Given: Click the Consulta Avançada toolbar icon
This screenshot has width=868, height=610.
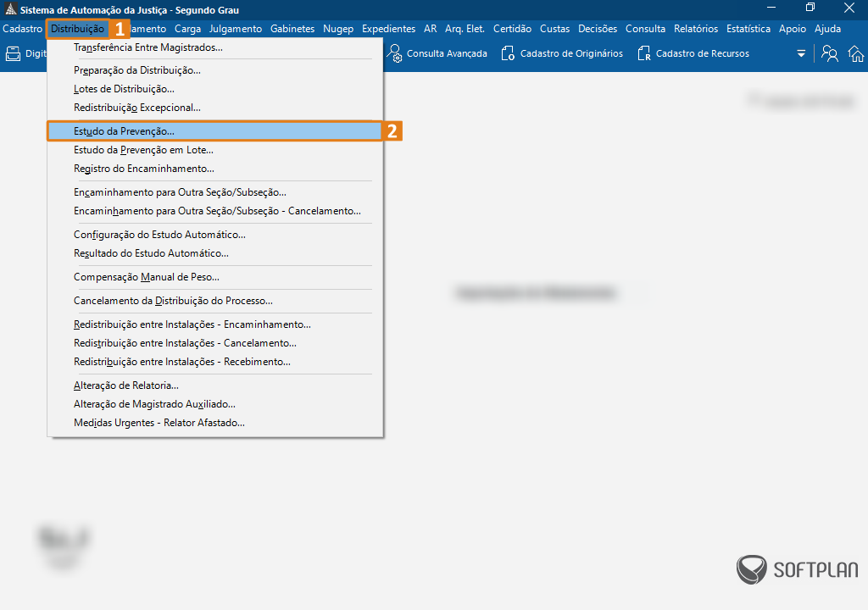Looking at the screenshot, I should click(394, 53).
